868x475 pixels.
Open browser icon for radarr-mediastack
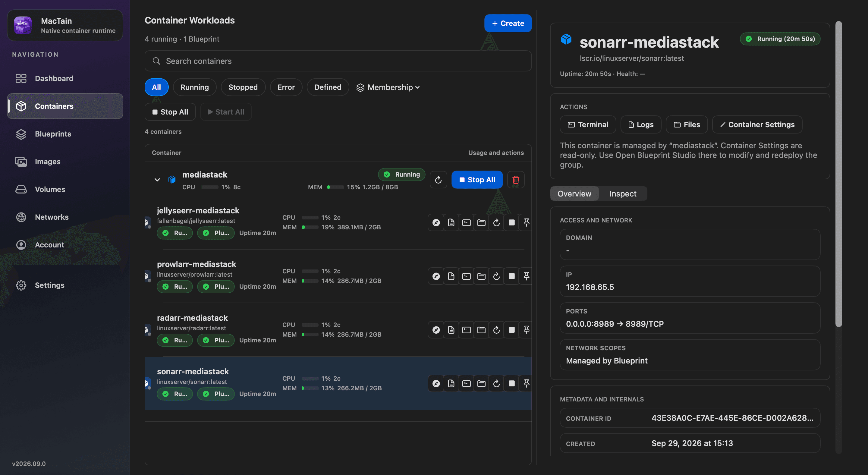[x=436, y=330]
